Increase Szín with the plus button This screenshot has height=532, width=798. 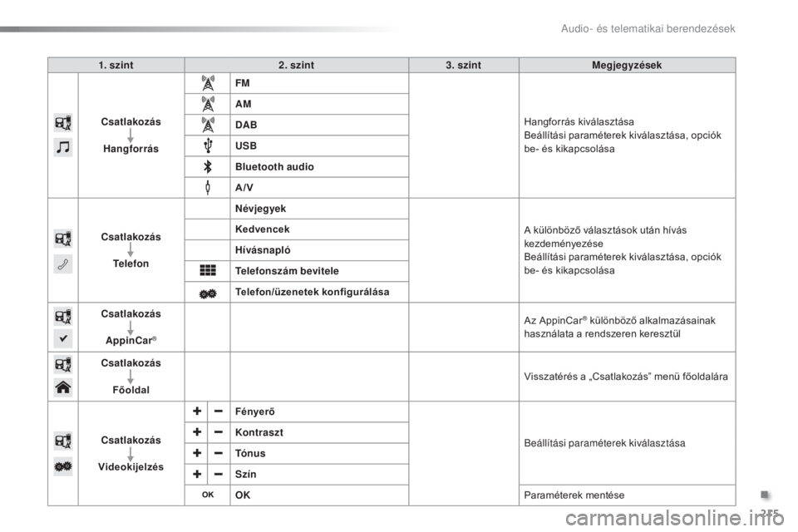(197, 474)
